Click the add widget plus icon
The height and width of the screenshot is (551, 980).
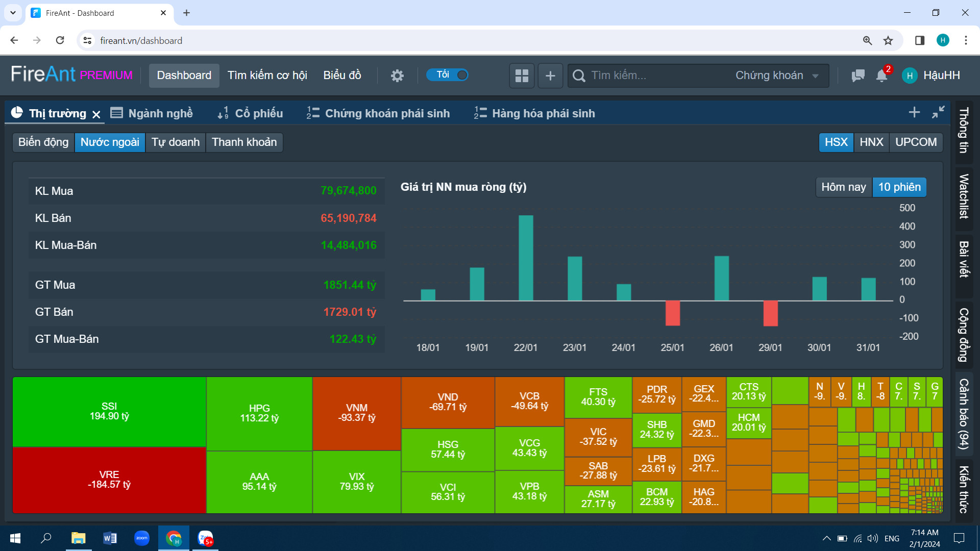(x=550, y=76)
